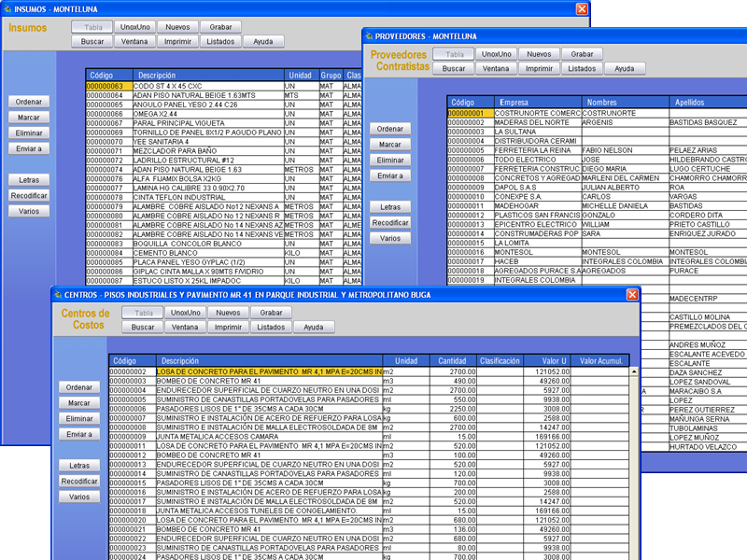Select row CEMENTO BLANCO in Insumos
This screenshot has height=560, width=747.
coord(224,253)
